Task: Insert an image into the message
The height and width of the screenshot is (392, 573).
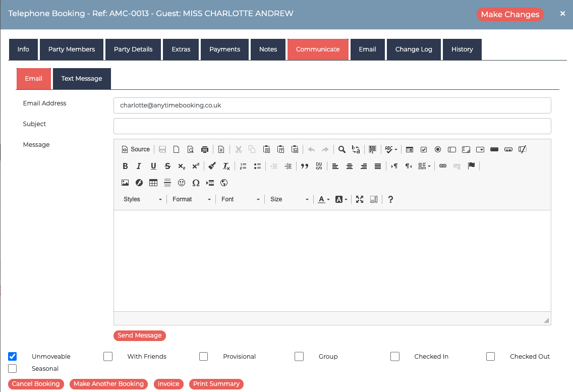Action: click(x=125, y=183)
